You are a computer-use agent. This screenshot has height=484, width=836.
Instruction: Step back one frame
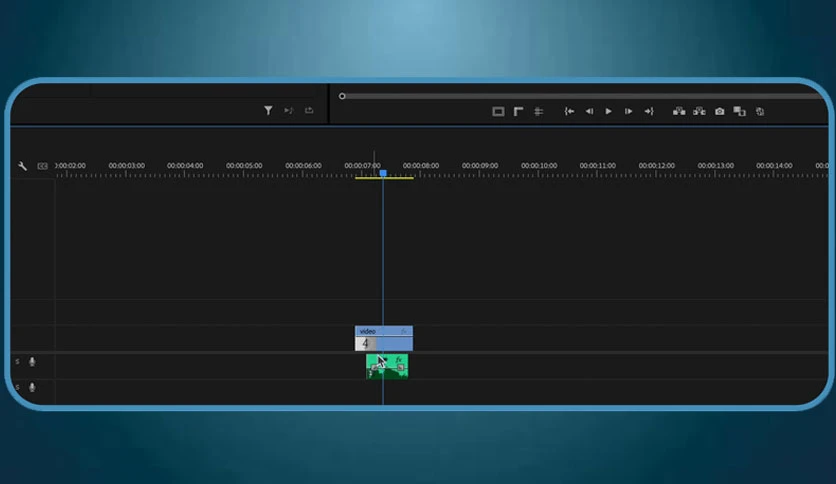click(589, 111)
